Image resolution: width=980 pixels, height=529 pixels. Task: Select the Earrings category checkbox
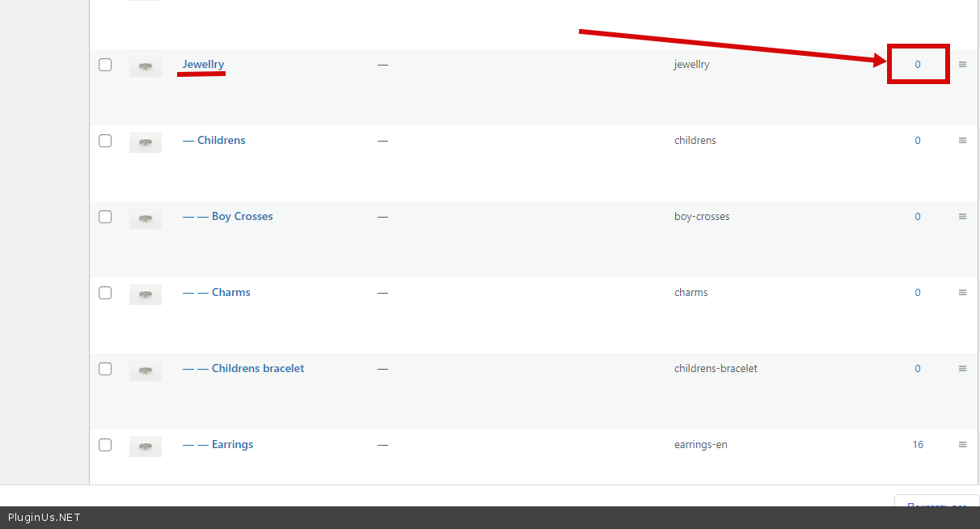105,445
